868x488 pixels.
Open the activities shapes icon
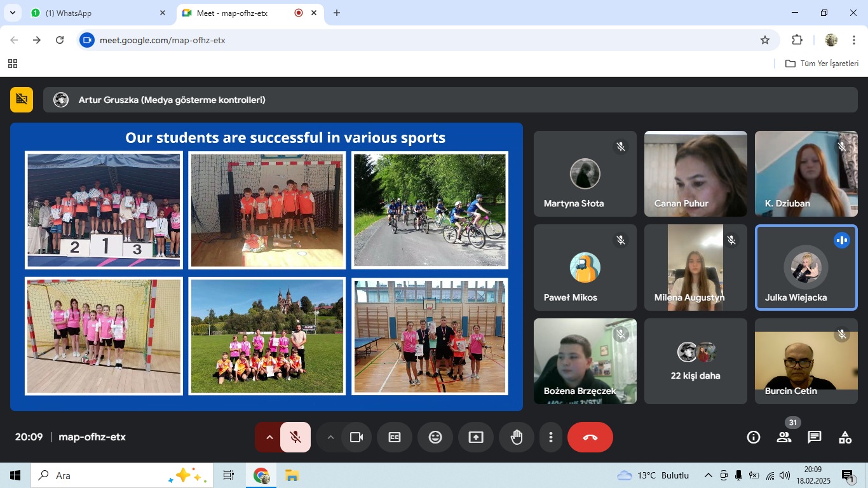[x=845, y=437]
